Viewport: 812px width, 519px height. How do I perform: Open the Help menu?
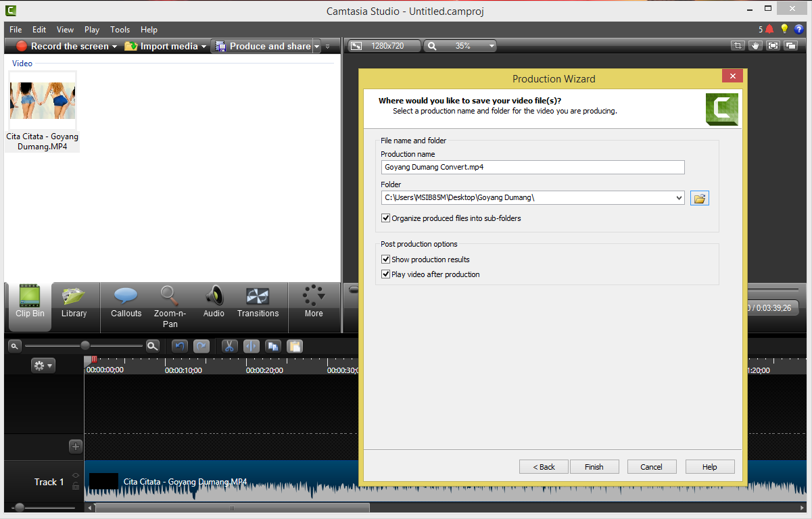click(x=149, y=30)
